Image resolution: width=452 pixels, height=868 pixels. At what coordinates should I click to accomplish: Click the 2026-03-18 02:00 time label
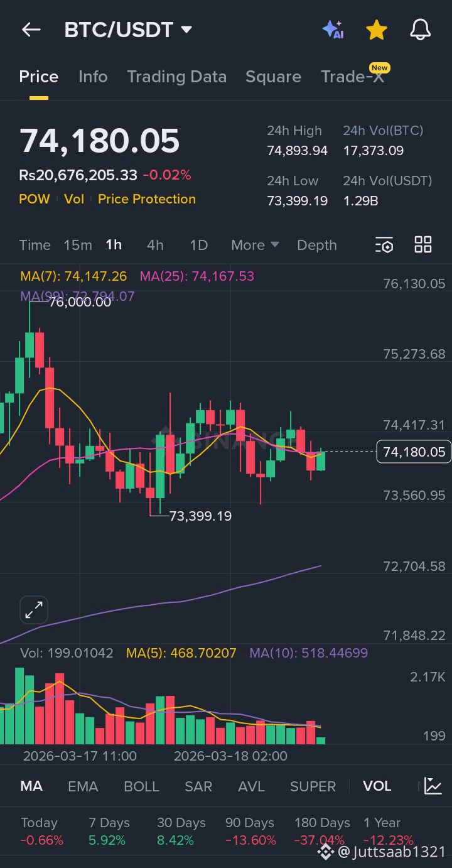pyautogui.click(x=230, y=756)
